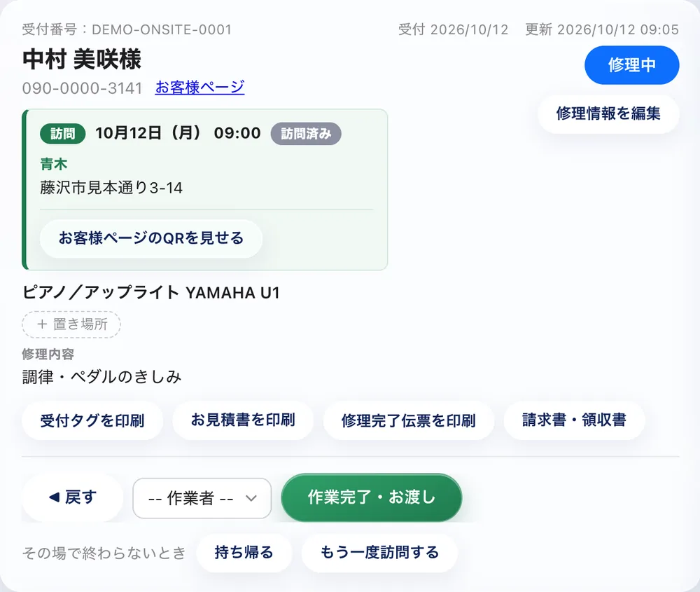Select the phone number 090-0000-3141

tap(82, 88)
